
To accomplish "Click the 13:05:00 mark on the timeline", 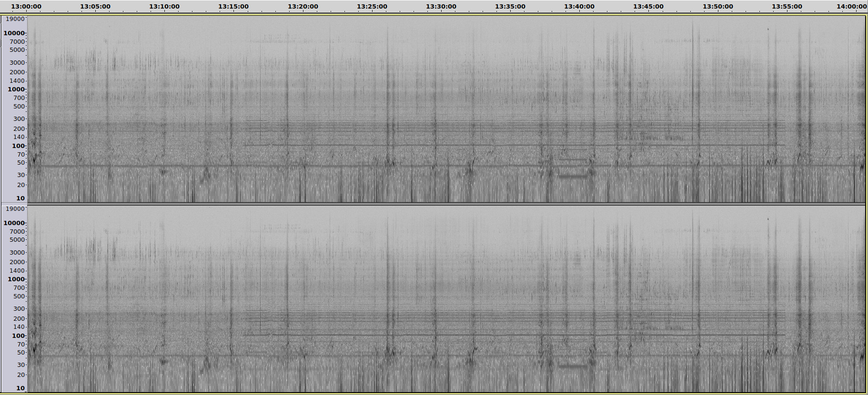I will (x=95, y=7).
